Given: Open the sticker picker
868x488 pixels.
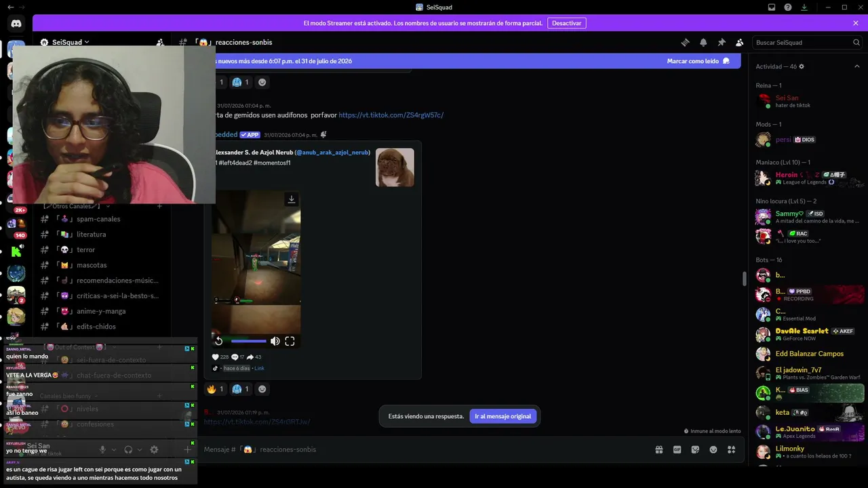Looking at the screenshot, I should tap(695, 449).
